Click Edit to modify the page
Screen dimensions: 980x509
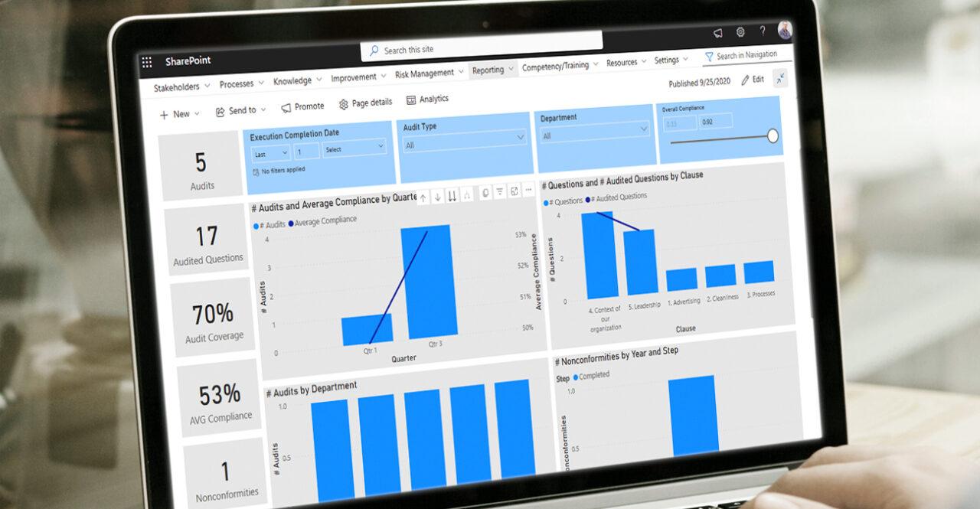(754, 79)
